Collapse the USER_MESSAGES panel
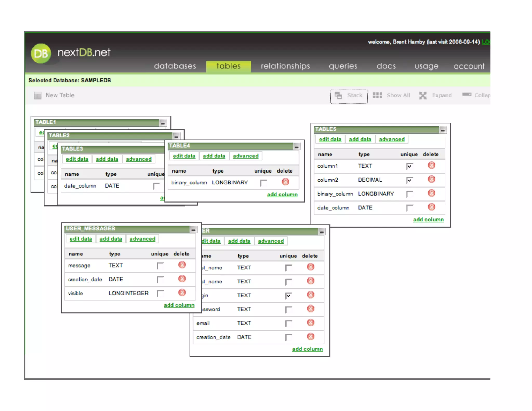532x411 pixels. click(x=193, y=230)
